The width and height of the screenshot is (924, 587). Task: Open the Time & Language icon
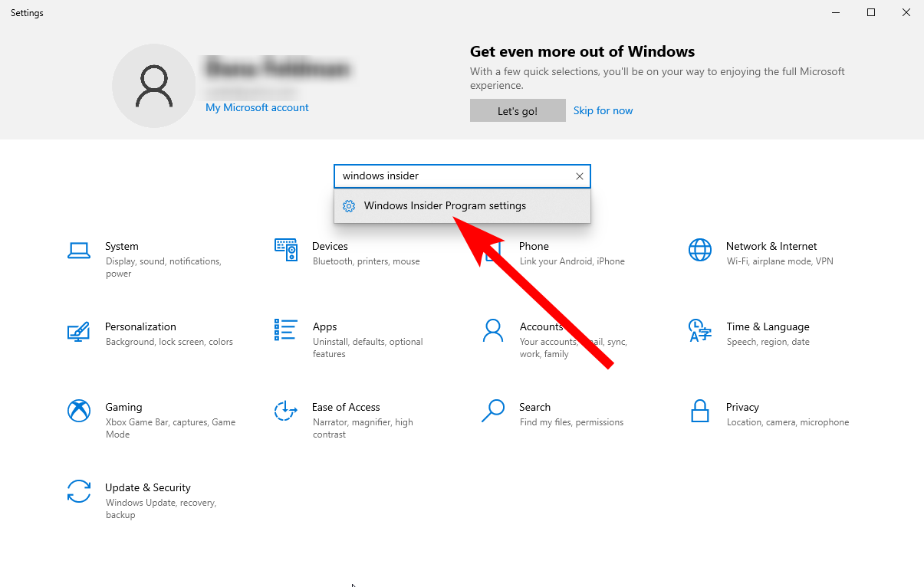click(699, 330)
